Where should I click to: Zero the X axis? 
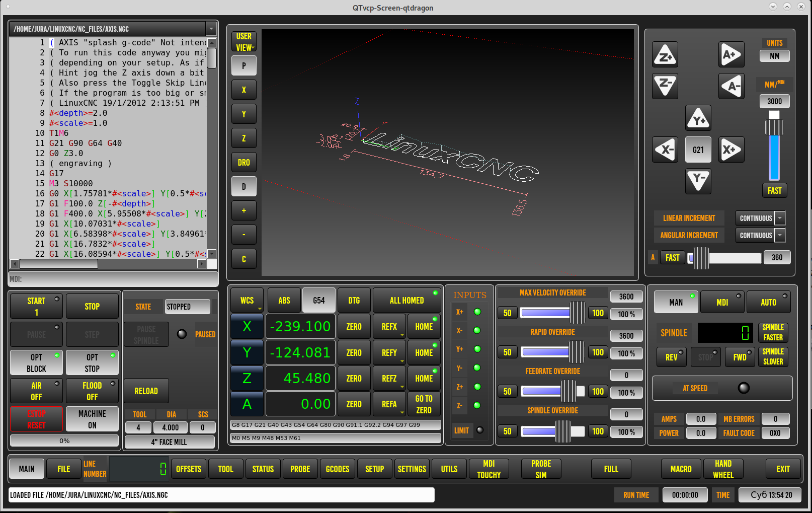(354, 327)
